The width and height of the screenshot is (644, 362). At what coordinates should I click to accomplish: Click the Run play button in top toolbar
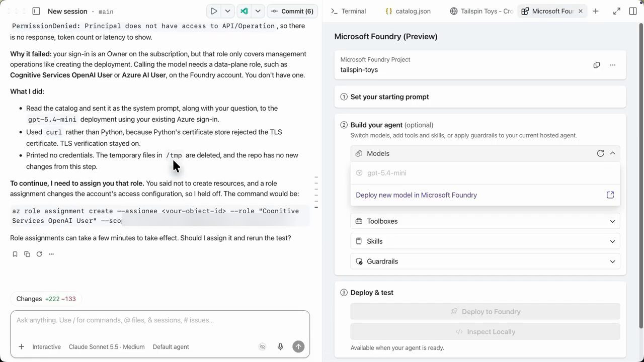point(214,11)
